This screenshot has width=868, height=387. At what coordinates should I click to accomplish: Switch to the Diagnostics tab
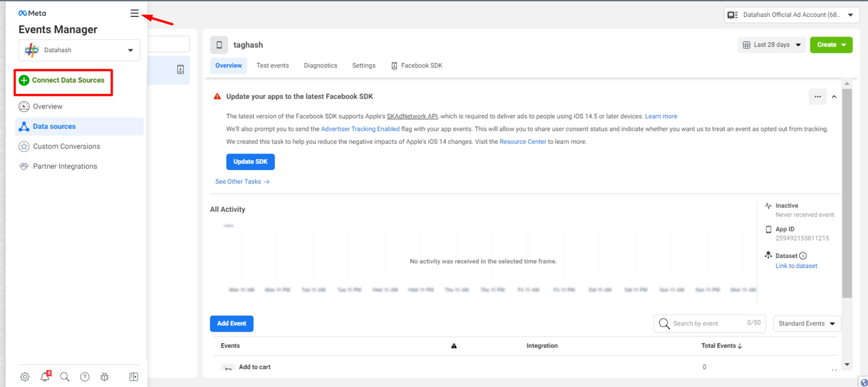point(321,66)
